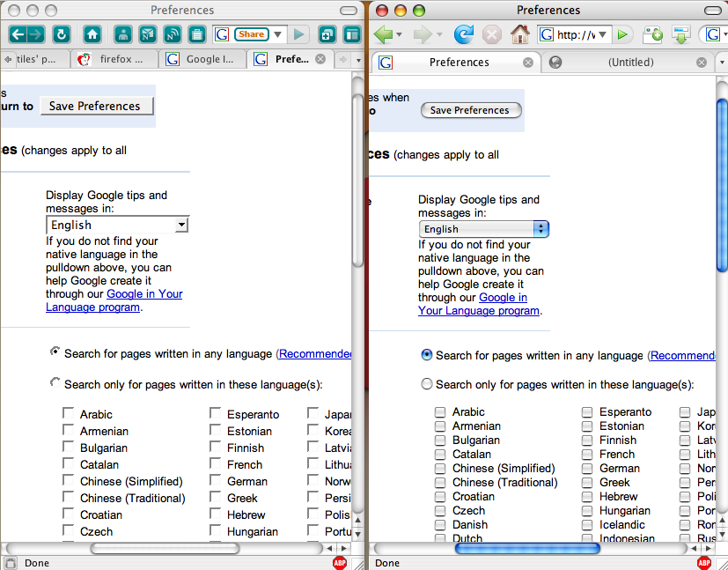Click the red Stop icon in right window

click(x=492, y=34)
